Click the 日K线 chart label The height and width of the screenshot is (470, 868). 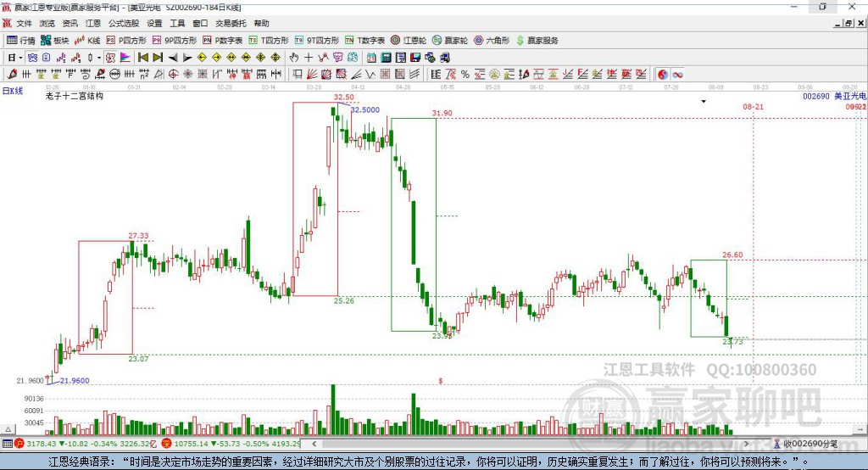(x=12, y=91)
